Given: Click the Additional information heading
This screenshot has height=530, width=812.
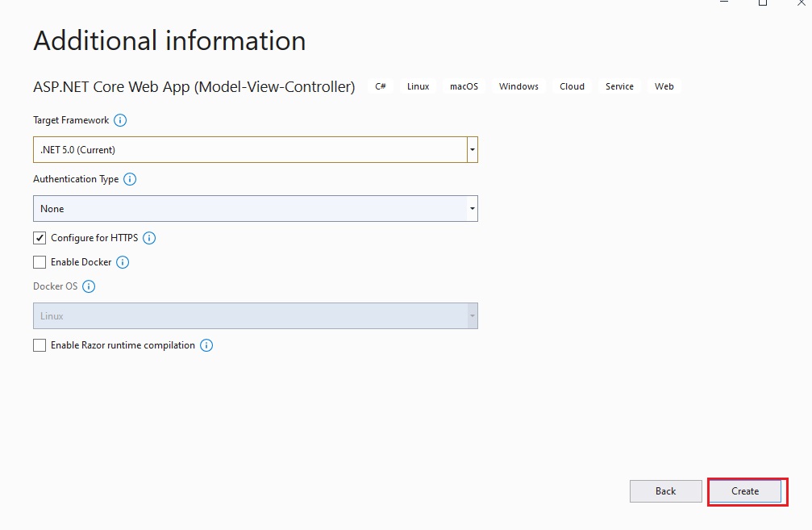Looking at the screenshot, I should point(170,40).
